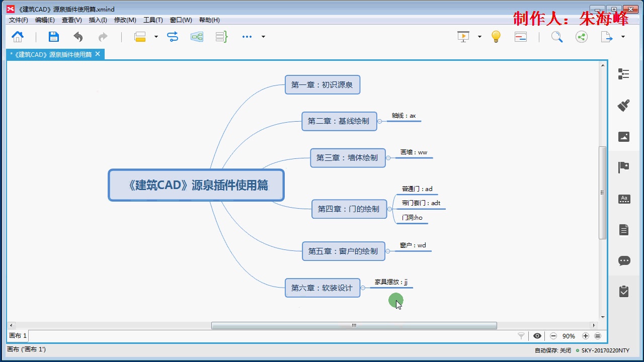Click the horizontal scrollbar thumb
Image resolution: width=644 pixels, height=362 pixels.
(354, 325)
